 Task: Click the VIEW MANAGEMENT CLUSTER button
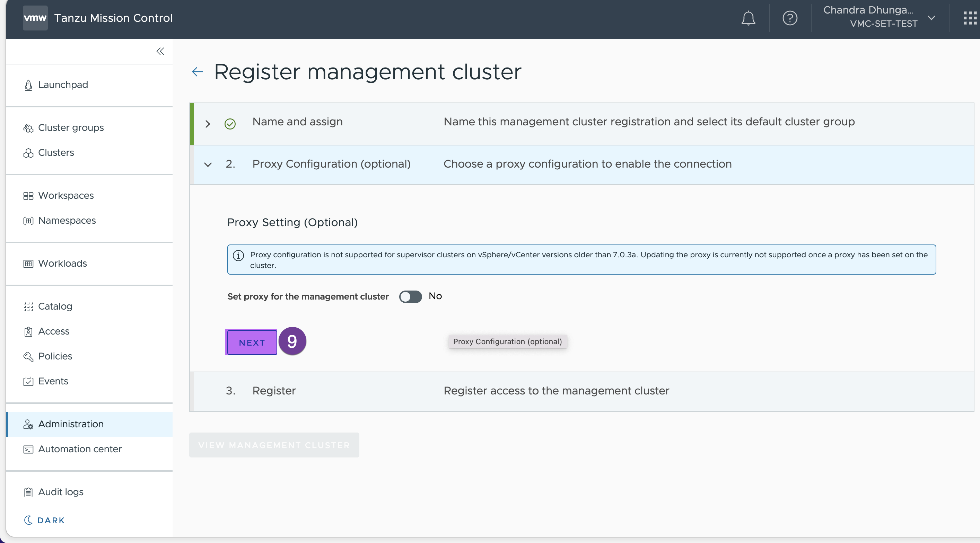(x=273, y=445)
